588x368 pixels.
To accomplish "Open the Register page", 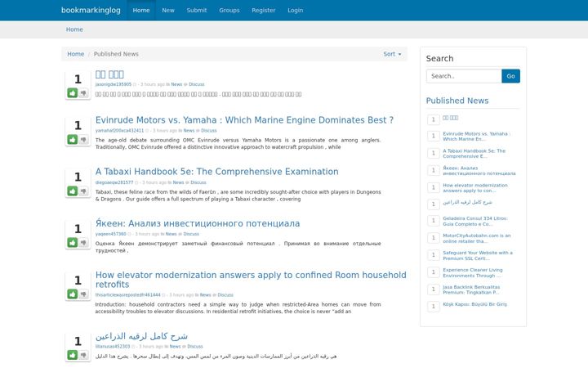I will [x=263, y=10].
